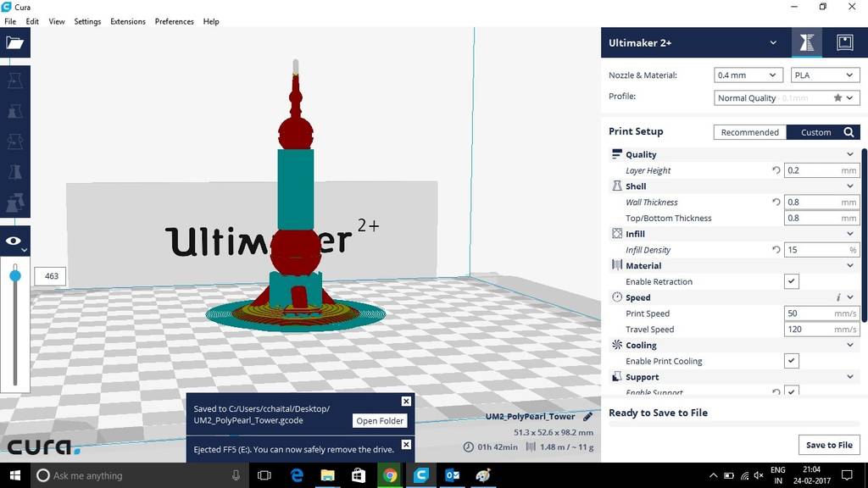
Task: Collapse the Cooling section
Action: (849, 345)
